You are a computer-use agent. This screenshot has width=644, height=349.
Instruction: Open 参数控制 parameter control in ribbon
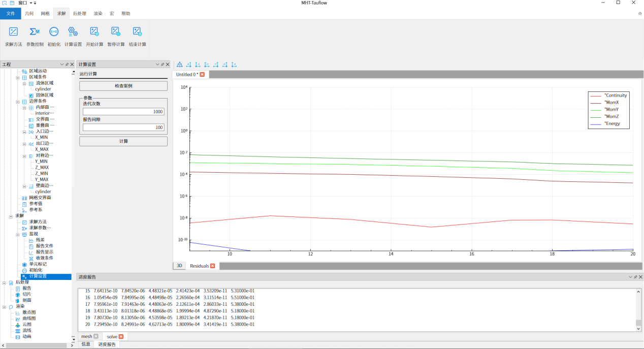35,36
